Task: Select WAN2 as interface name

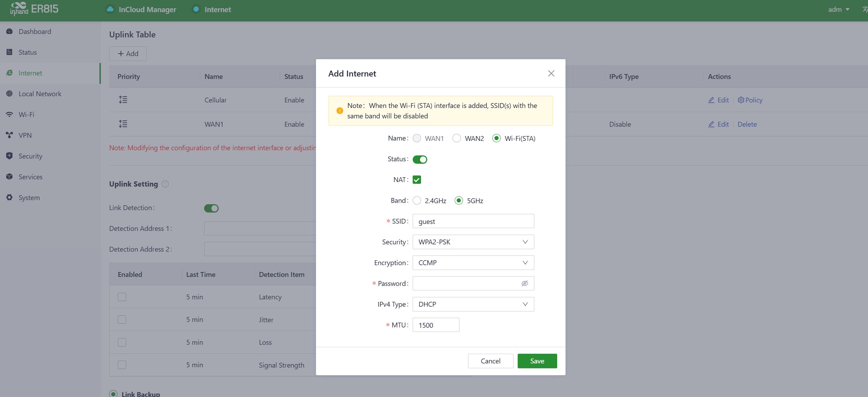Action: (x=457, y=138)
